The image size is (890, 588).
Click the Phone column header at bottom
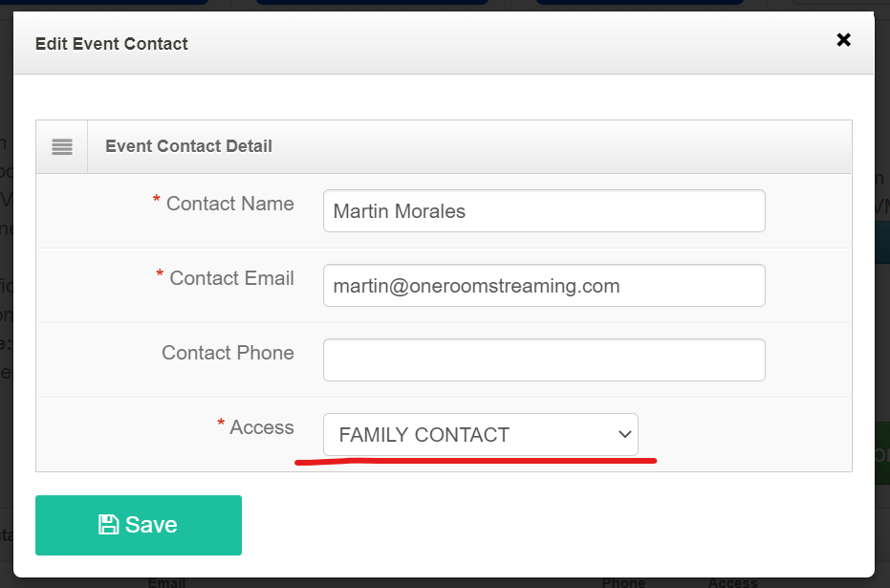tap(623, 581)
